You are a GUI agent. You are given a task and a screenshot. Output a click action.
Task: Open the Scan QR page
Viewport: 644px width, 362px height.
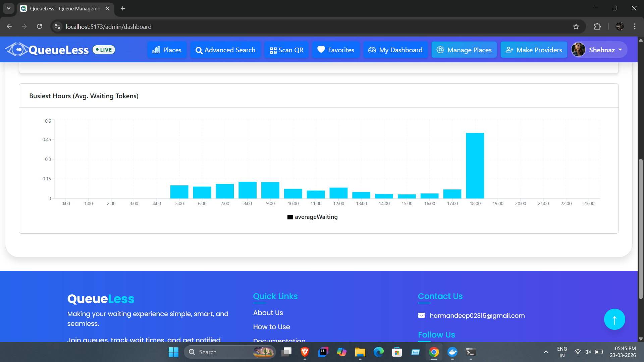[x=286, y=50]
